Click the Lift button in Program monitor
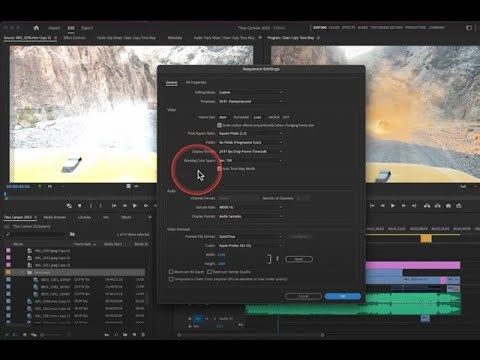The image size is (480, 360). tap(427, 206)
